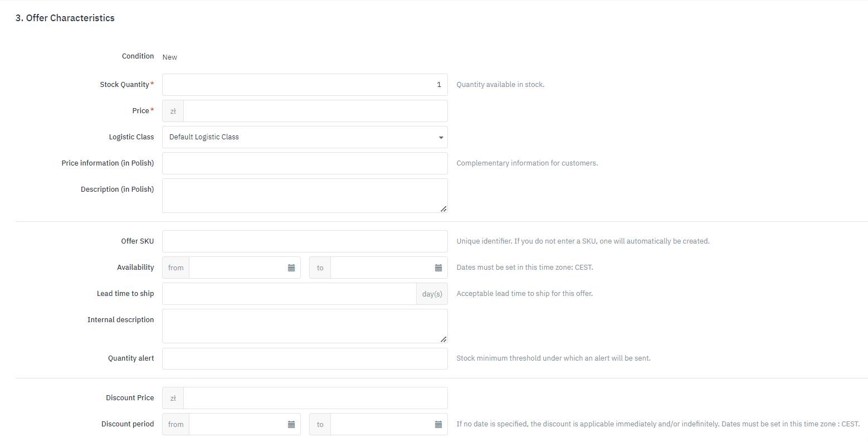Click the Discount period from-date input

coord(237,425)
